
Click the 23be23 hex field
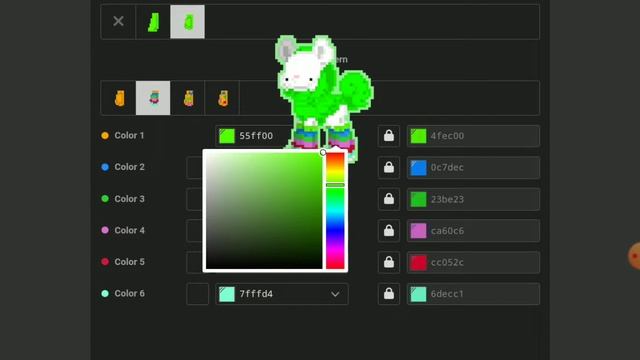(473, 199)
